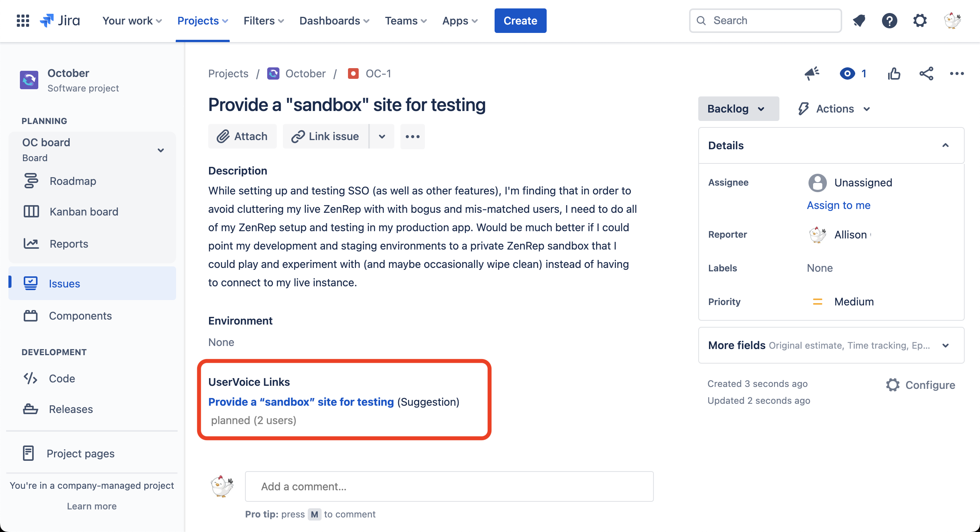The height and width of the screenshot is (532, 980).
Task: Click the Create button
Action: (x=520, y=21)
